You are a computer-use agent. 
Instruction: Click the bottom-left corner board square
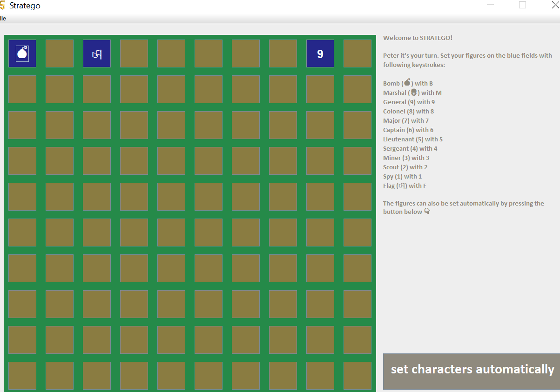pyautogui.click(x=22, y=376)
